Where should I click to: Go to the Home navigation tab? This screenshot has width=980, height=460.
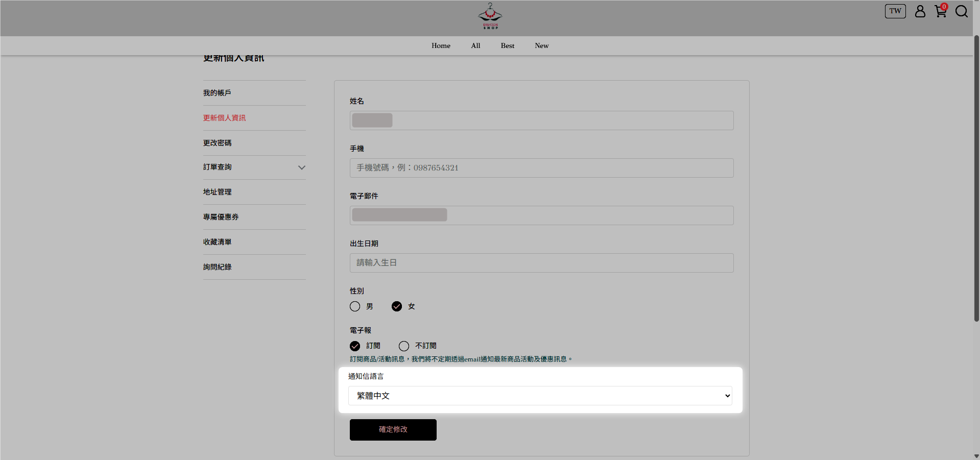click(x=440, y=45)
